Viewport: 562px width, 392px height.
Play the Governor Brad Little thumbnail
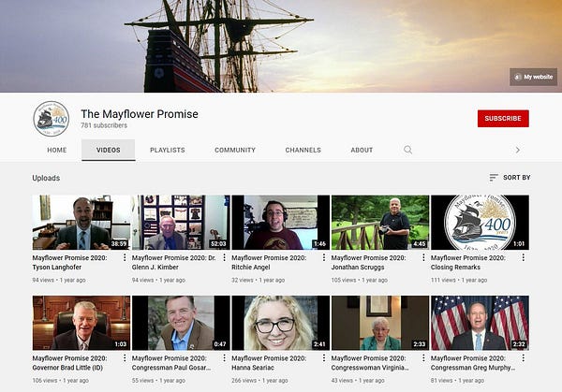coord(81,323)
